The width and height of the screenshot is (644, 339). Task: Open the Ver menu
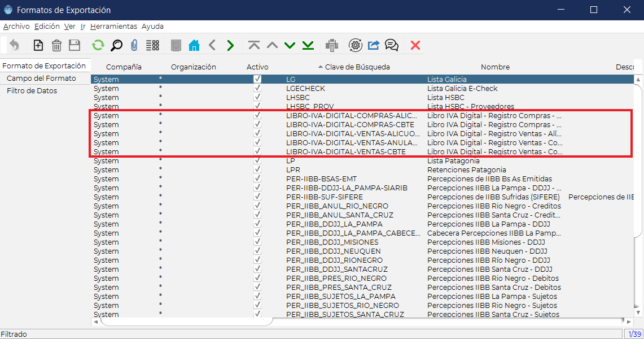(70, 27)
